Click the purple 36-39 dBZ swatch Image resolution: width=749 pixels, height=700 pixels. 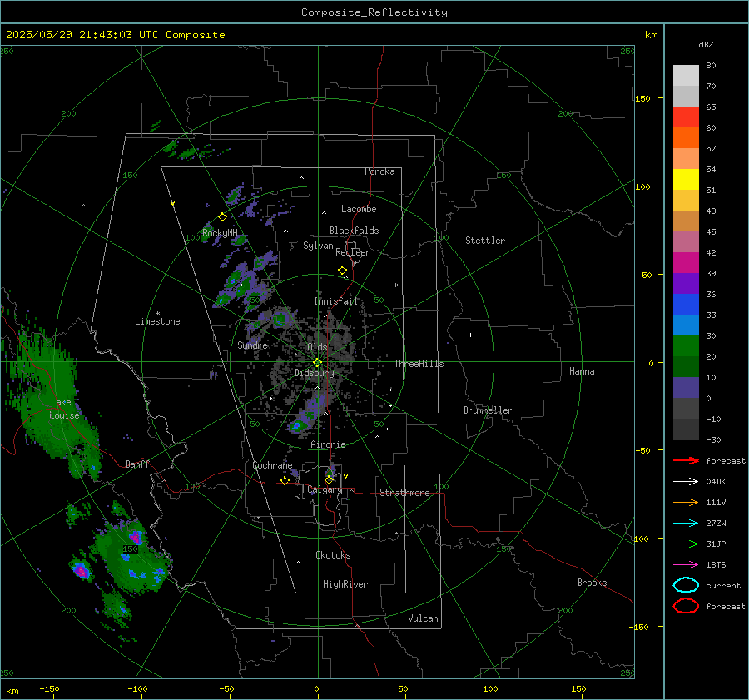point(686,283)
